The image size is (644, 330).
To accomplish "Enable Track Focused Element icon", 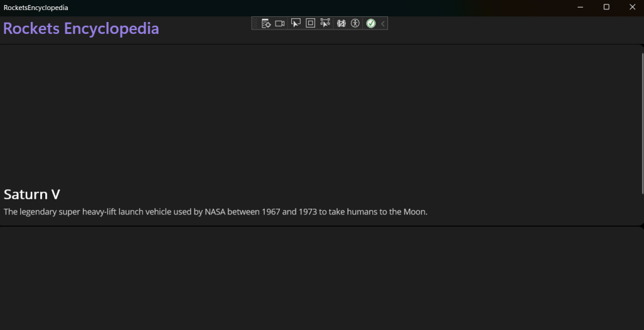I will coord(325,23).
